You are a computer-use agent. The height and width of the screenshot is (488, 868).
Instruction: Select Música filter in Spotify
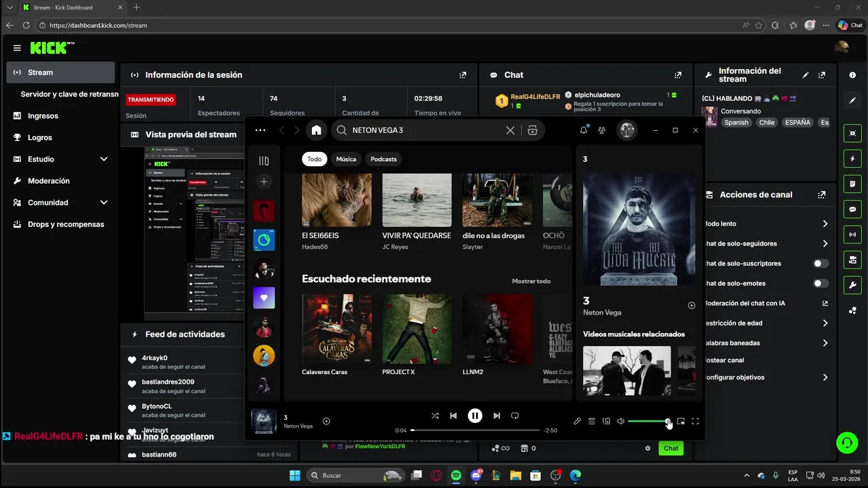[x=346, y=159]
